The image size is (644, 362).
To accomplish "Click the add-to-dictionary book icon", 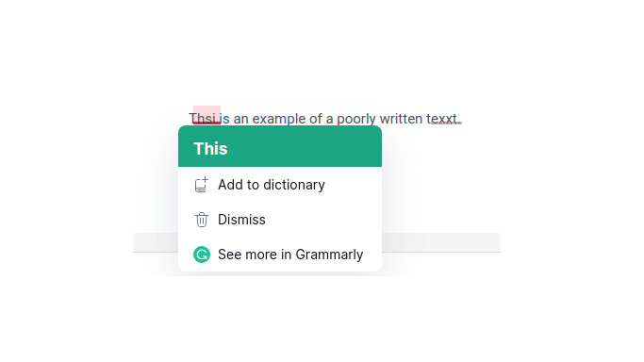I will coord(201,185).
